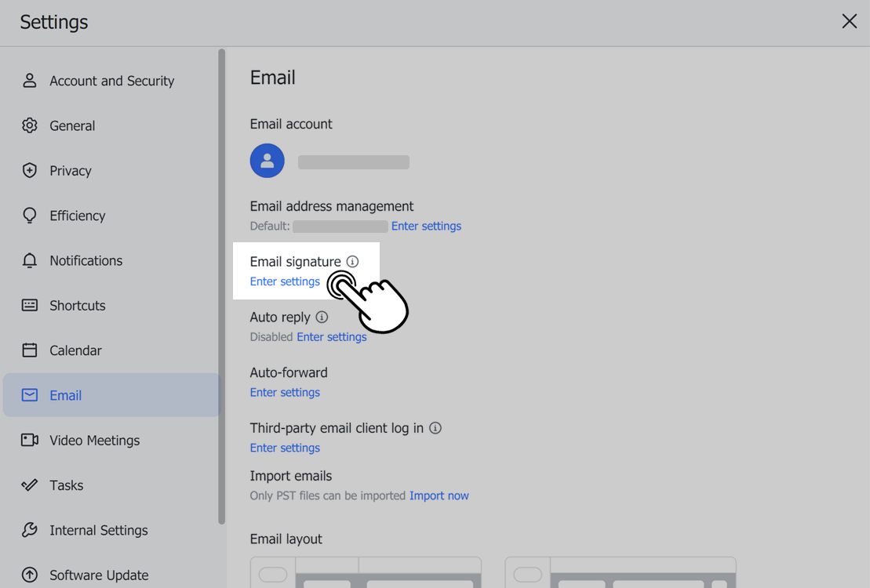The height and width of the screenshot is (588, 870).
Task: Click the info icon next to Auto reply
Action: tap(322, 317)
